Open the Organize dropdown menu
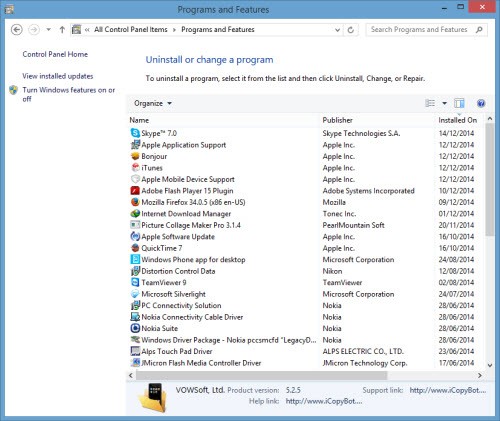The width and height of the screenshot is (500, 421). pyautogui.click(x=153, y=103)
